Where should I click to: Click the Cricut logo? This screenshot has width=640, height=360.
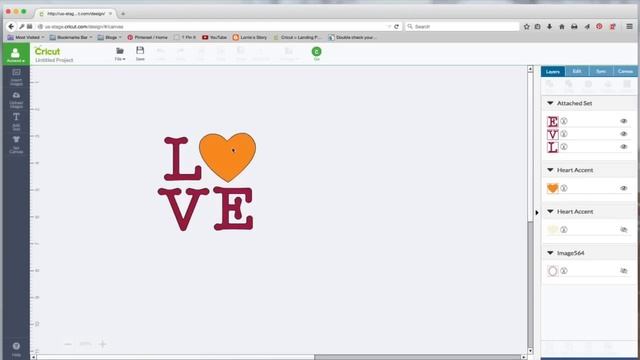(x=47, y=51)
